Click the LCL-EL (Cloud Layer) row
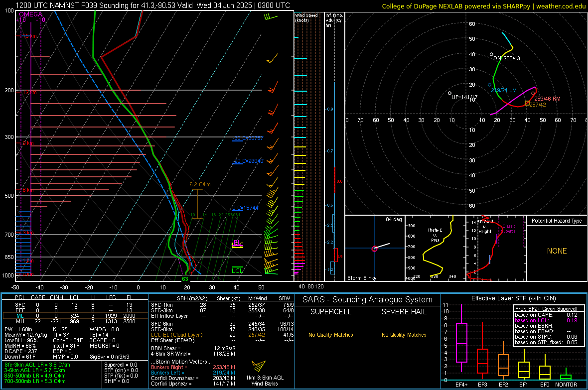This screenshot has width=588, height=390. [222, 335]
